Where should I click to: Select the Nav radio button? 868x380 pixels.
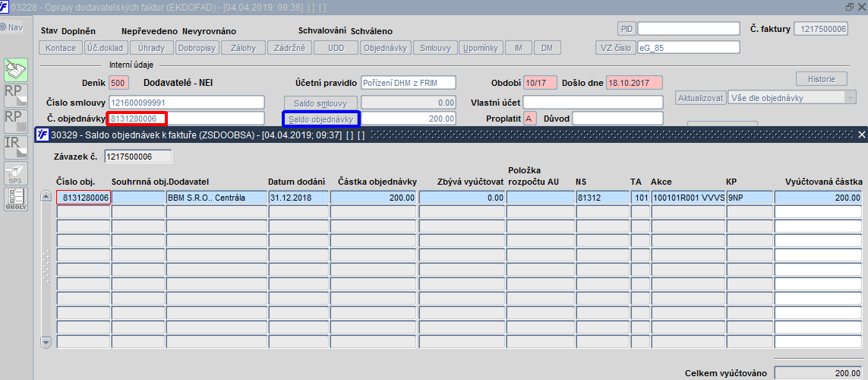[x=3, y=27]
